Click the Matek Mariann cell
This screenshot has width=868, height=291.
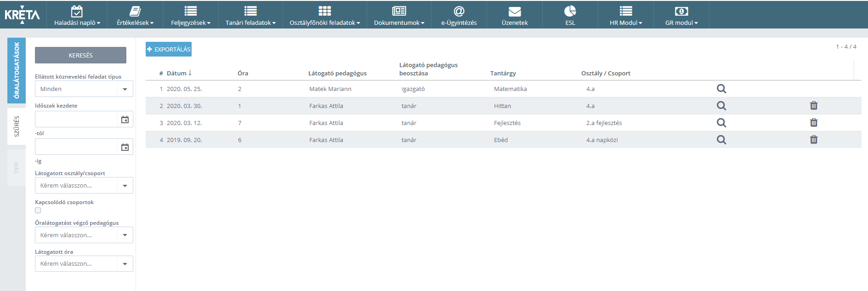330,89
